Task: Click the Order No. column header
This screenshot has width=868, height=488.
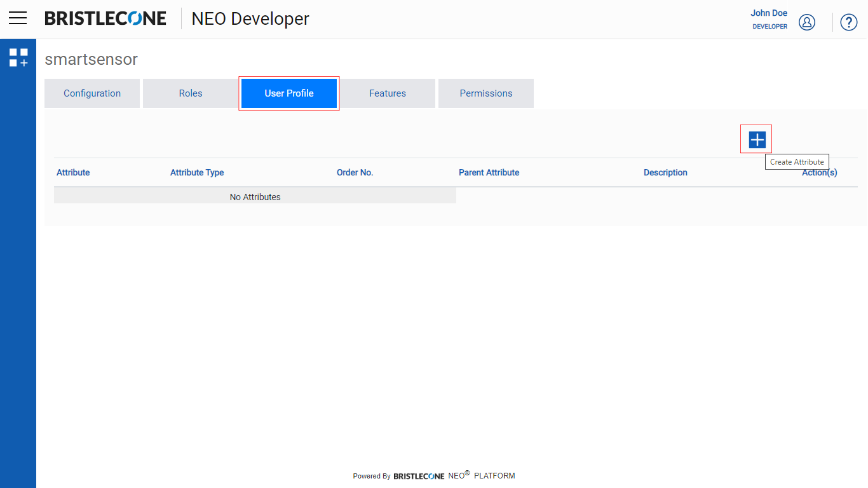Action: click(x=355, y=172)
